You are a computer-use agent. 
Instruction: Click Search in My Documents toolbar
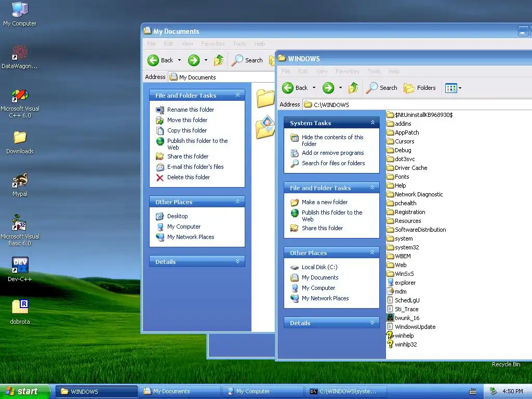tap(247, 60)
